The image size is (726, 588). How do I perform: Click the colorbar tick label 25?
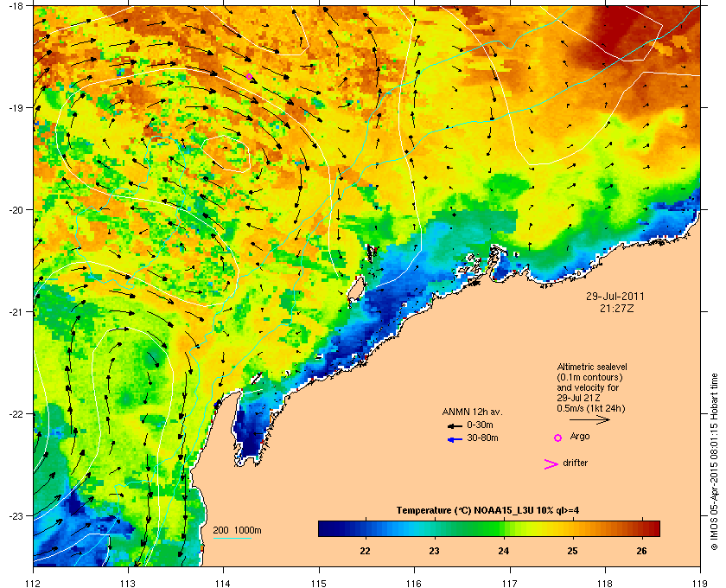coord(573,551)
